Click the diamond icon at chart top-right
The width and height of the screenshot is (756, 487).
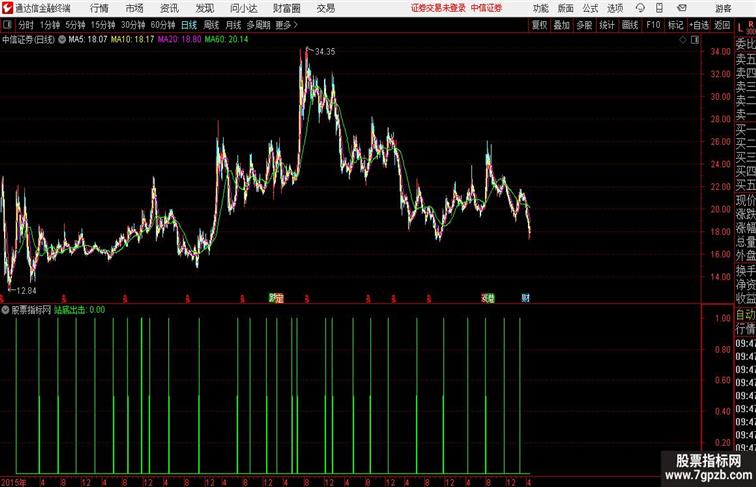coord(683,40)
